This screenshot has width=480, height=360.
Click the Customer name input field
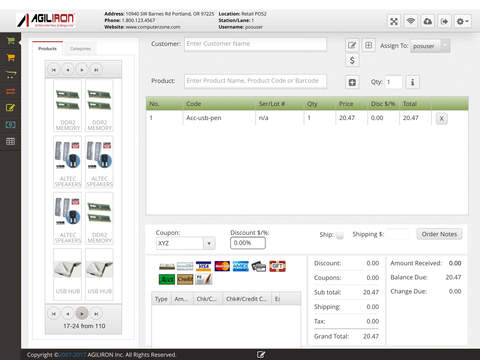[255, 44]
